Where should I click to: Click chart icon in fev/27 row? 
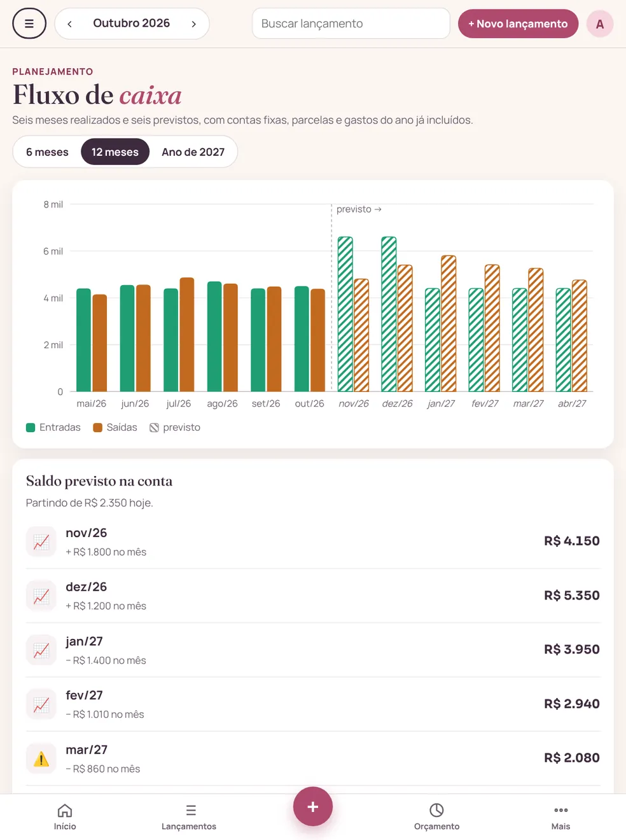pyautogui.click(x=41, y=704)
